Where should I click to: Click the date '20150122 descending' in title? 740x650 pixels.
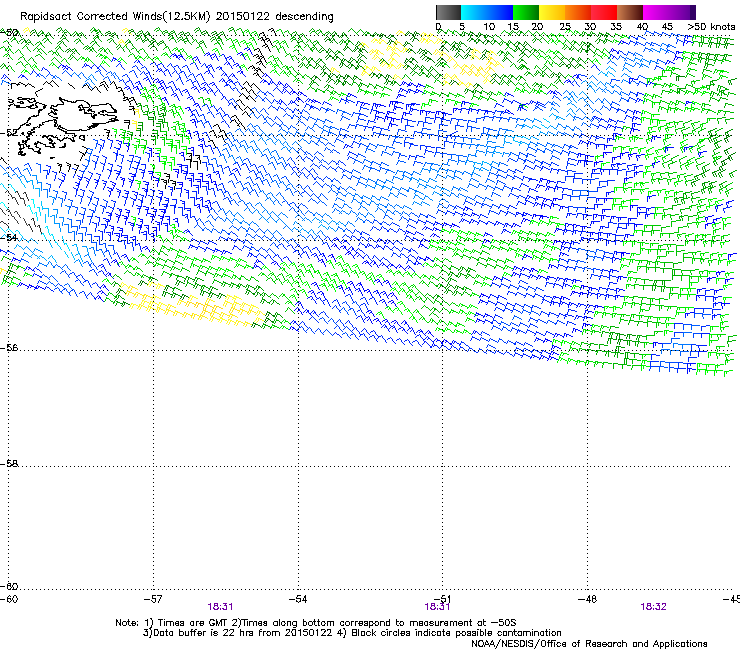(274, 17)
